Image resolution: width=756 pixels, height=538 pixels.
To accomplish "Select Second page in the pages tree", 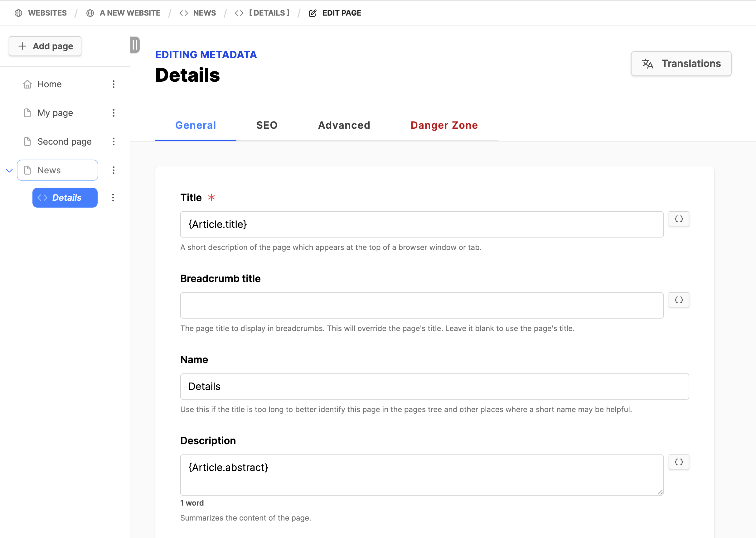I will [64, 142].
